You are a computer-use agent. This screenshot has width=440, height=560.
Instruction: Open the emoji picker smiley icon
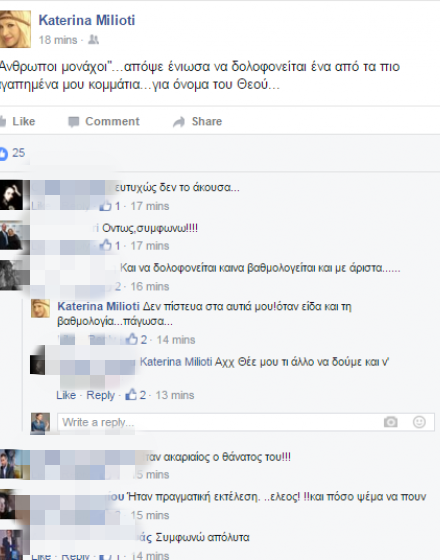click(419, 422)
